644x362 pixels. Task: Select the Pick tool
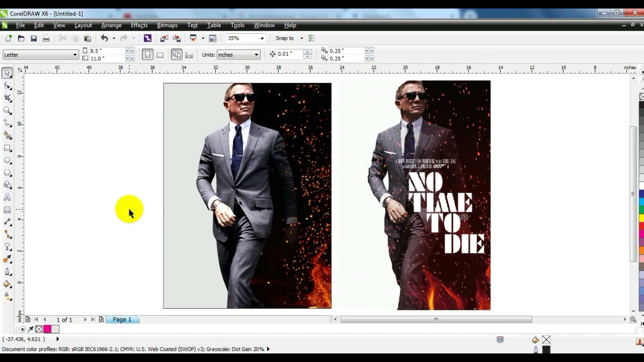click(x=8, y=73)
